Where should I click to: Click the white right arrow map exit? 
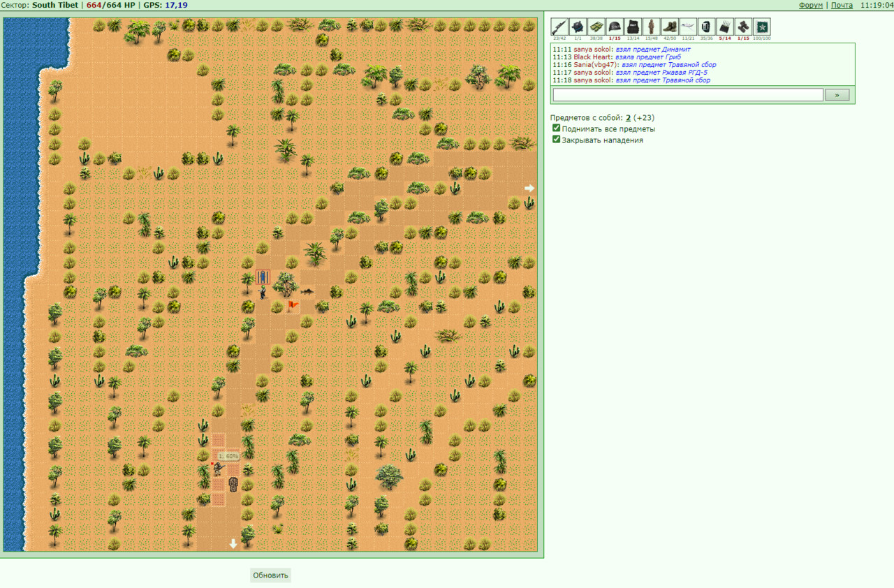pyautogui.click(x=529, y=188)
